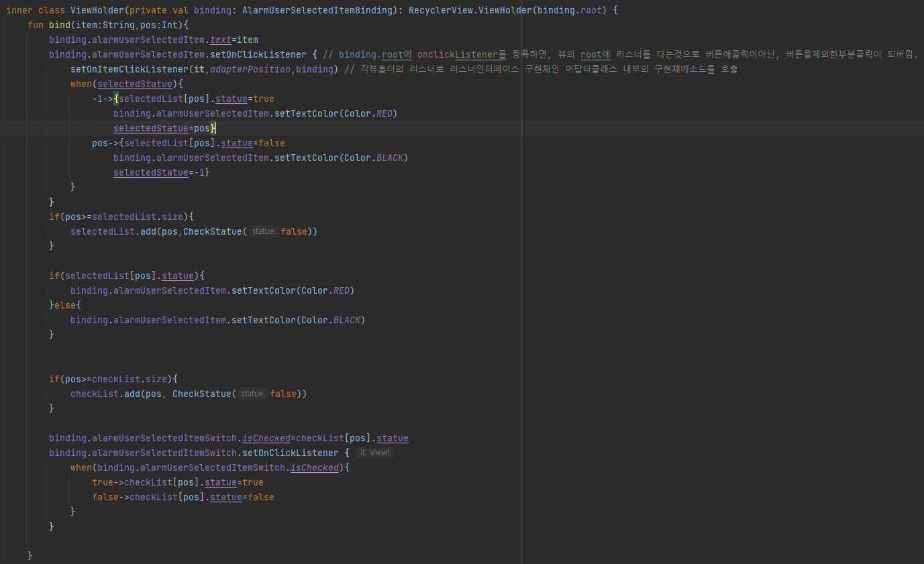Viewport: 924px width, 564px height.
Task: Click Color.BLACK in the else branch
Action: coord(331,321)
